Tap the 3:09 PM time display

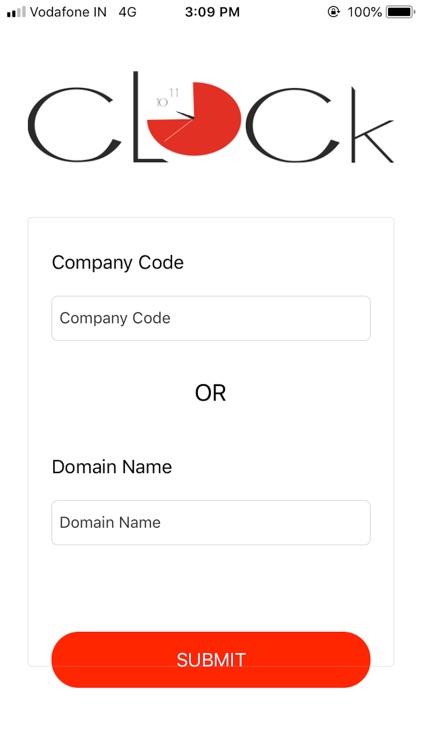212,12
